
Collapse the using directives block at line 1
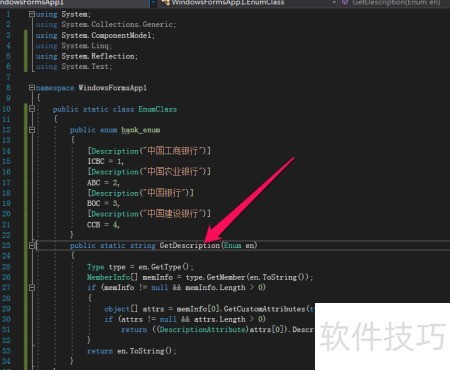[32, 14]
